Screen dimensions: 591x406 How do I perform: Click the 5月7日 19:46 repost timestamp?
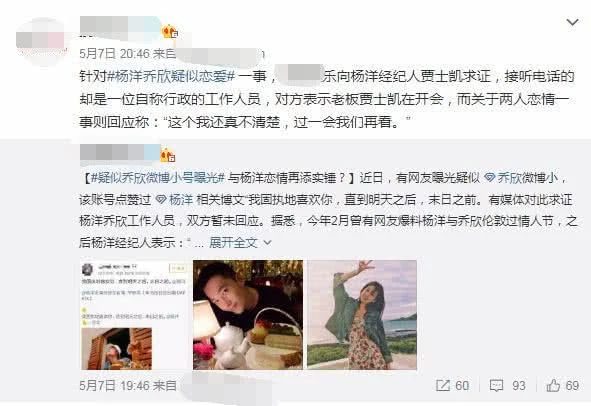115,385
